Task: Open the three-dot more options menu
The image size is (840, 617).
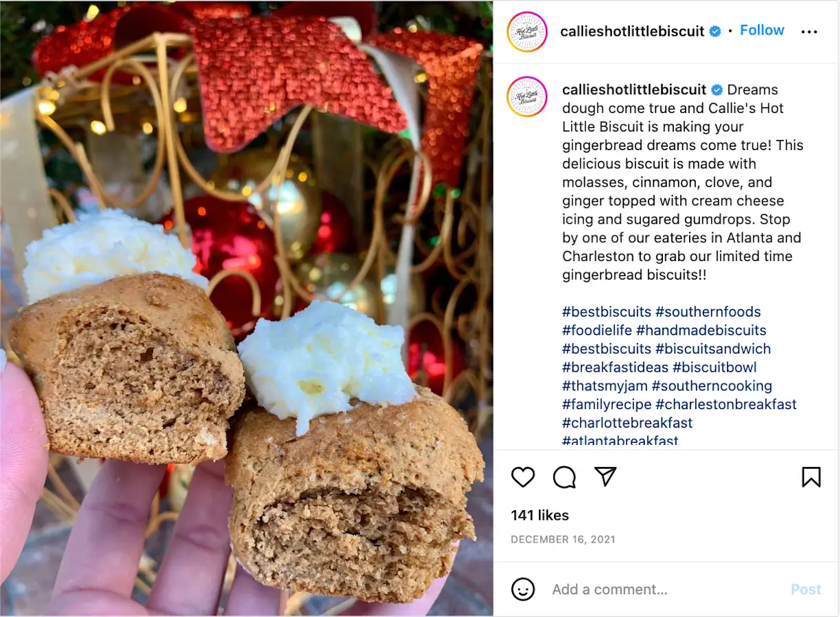Action: [x=809, y=32]
